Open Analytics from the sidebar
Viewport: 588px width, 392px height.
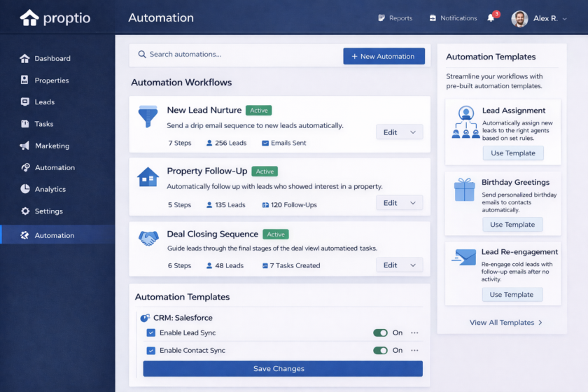click(x=50, y=189)
